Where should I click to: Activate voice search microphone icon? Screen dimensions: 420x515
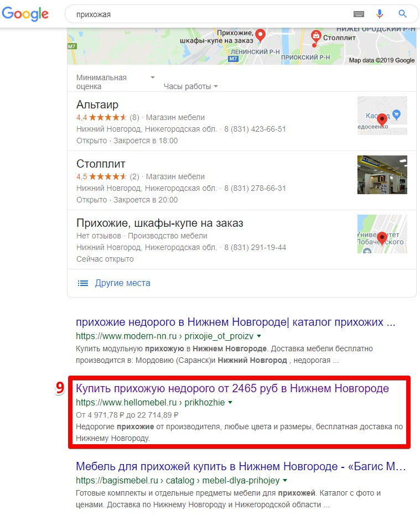pos(379,14)
